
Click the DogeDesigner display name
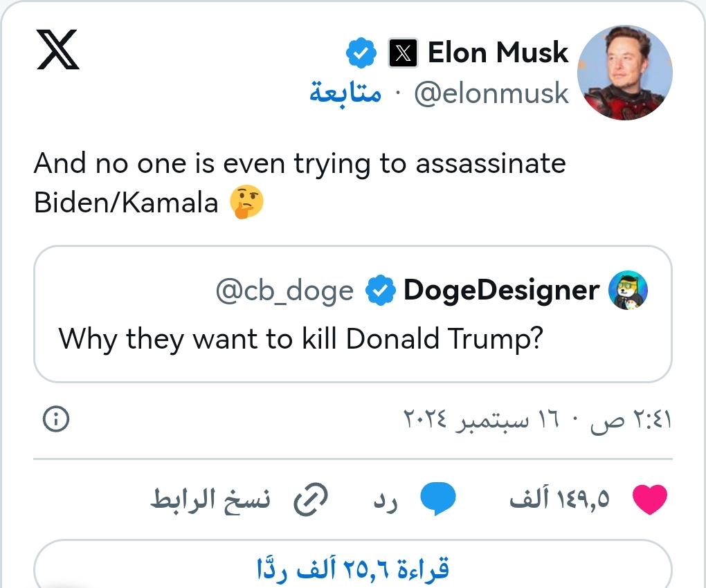pyautogui.click(x=501, y=291)
